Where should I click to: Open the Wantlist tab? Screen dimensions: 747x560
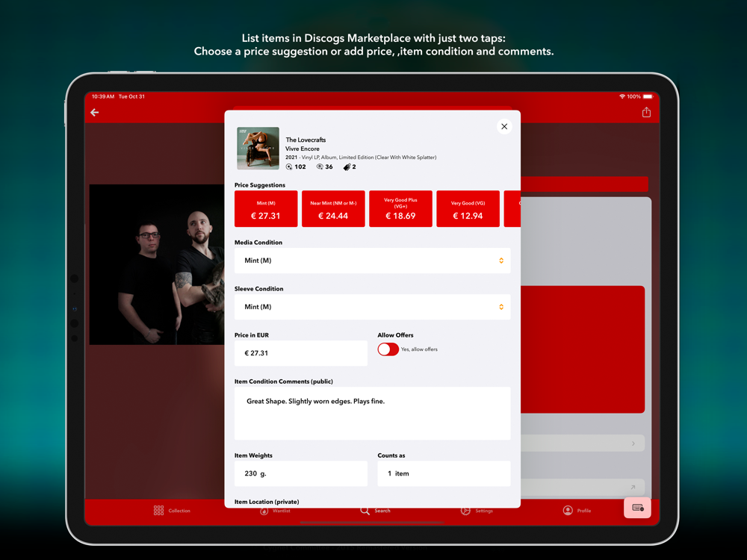(275, 511)
